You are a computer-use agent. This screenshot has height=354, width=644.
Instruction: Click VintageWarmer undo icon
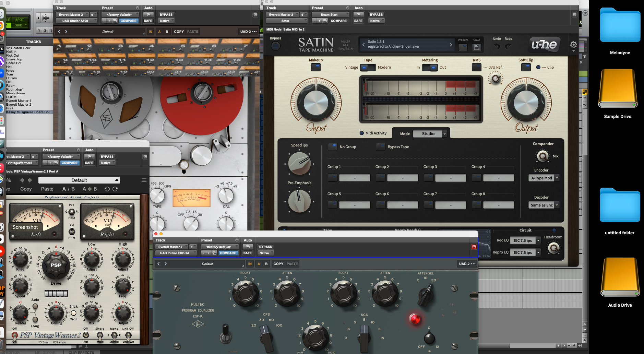point(107,189)
